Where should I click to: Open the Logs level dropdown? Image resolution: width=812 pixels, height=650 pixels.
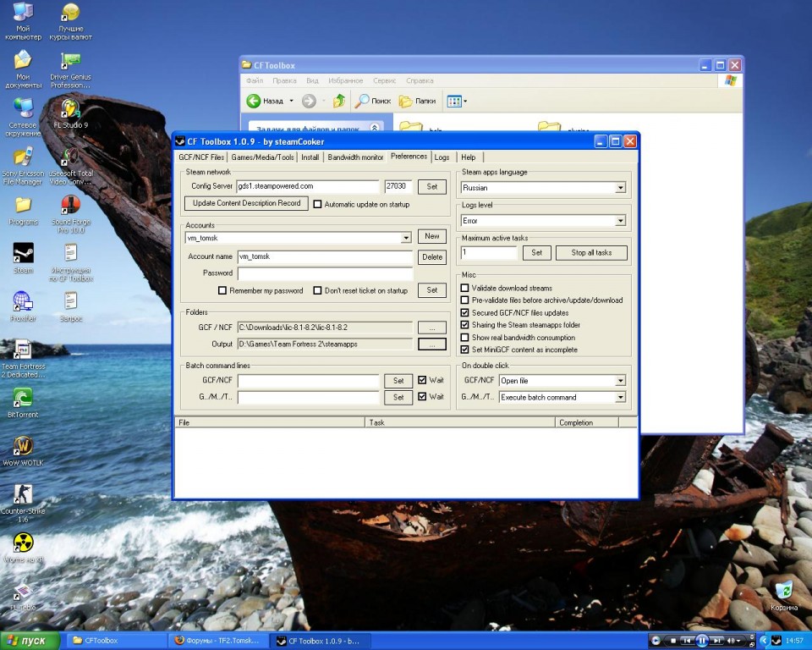[620, 221]
